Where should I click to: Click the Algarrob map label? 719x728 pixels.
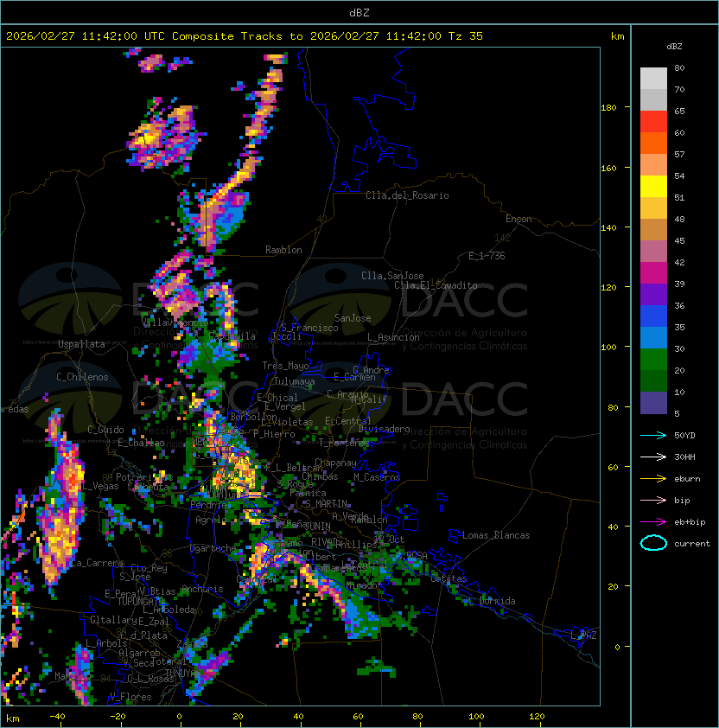139,654
